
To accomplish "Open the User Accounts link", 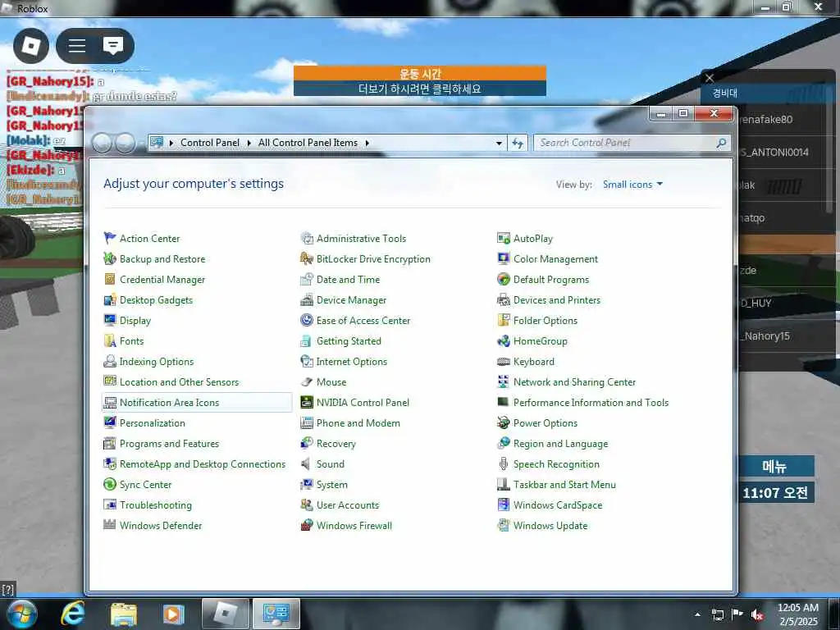I will (347, 505).
